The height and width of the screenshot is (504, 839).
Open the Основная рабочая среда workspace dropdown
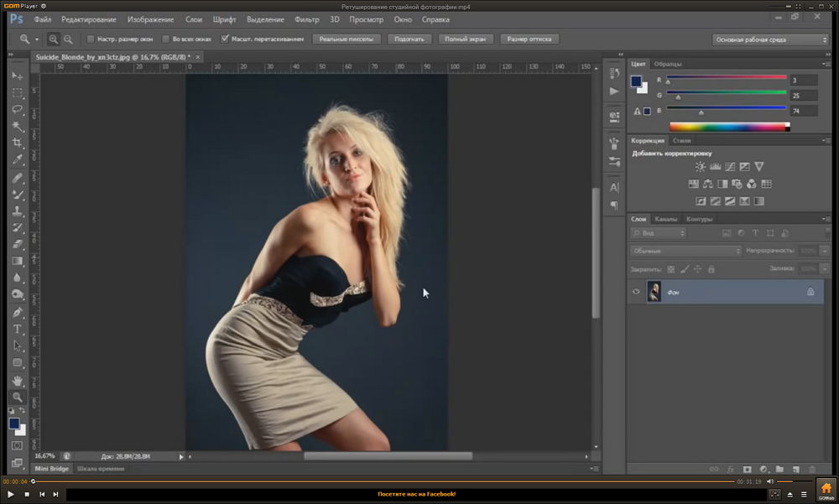[770, 39]
